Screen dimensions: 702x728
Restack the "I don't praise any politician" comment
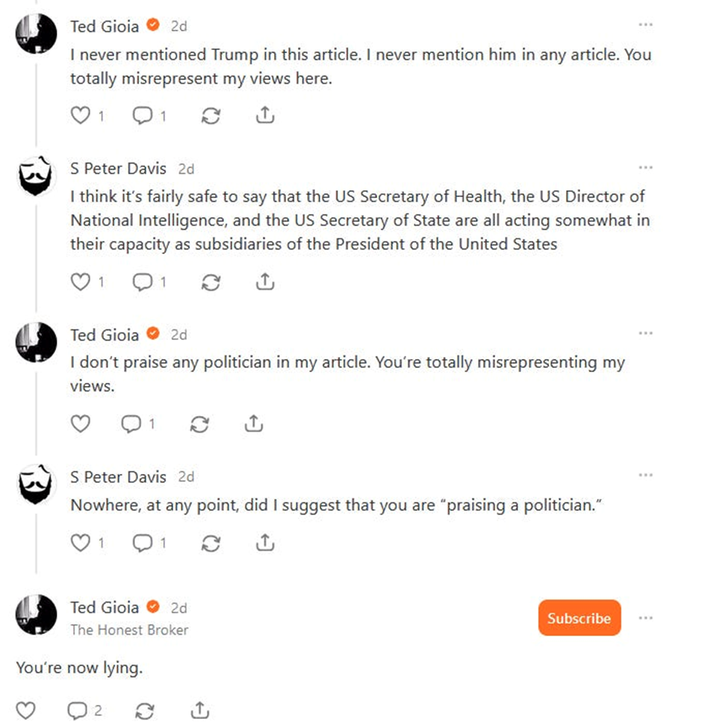199,424
